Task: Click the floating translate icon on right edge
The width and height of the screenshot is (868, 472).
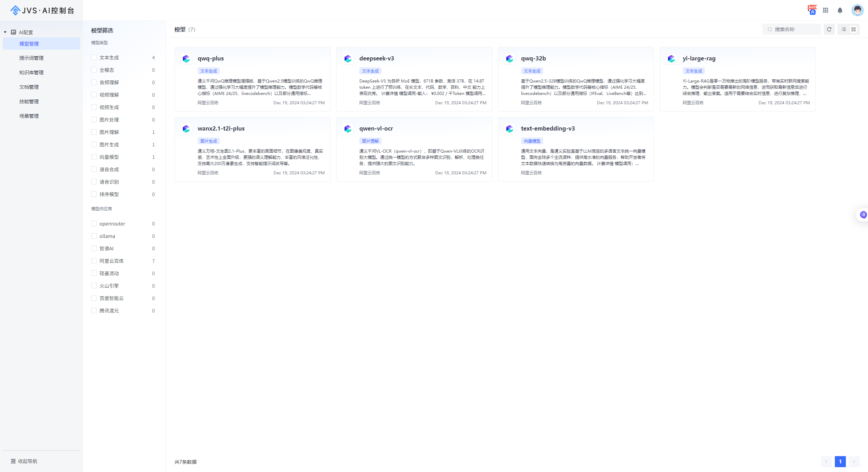Action: coord(863,215)
